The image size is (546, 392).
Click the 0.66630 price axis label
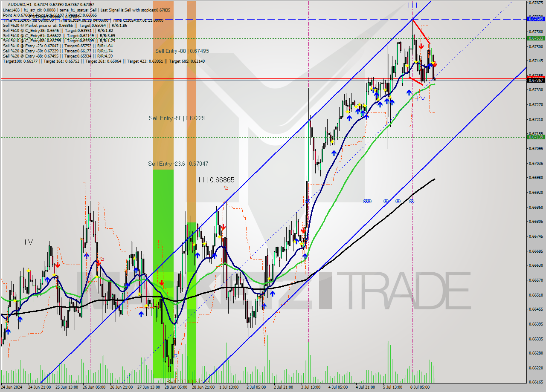(x=536, y=265)
